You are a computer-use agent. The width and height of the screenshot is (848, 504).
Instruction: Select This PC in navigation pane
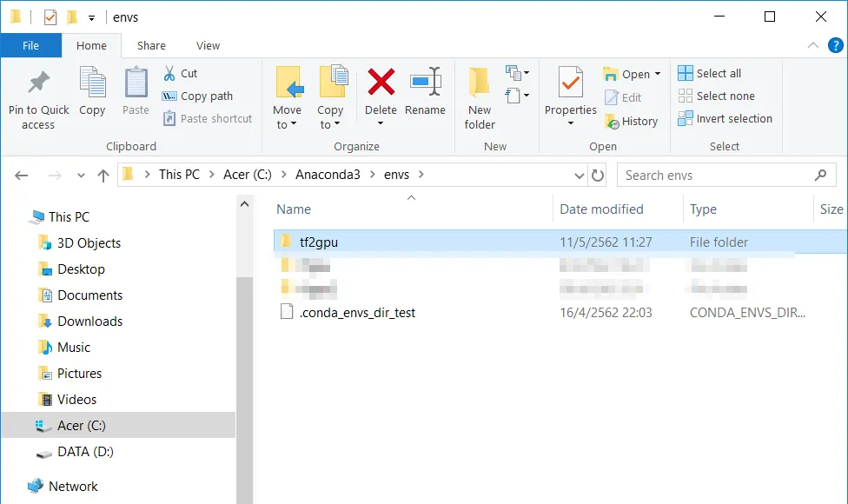(x=69, y=217)
